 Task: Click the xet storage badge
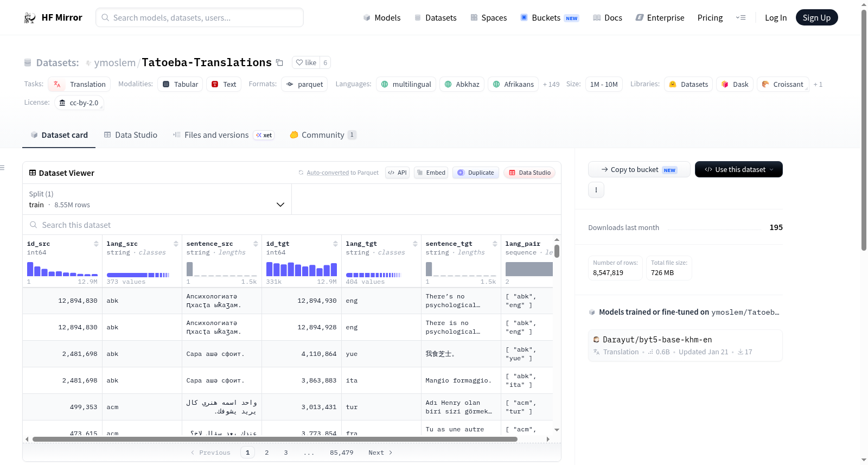264,135
